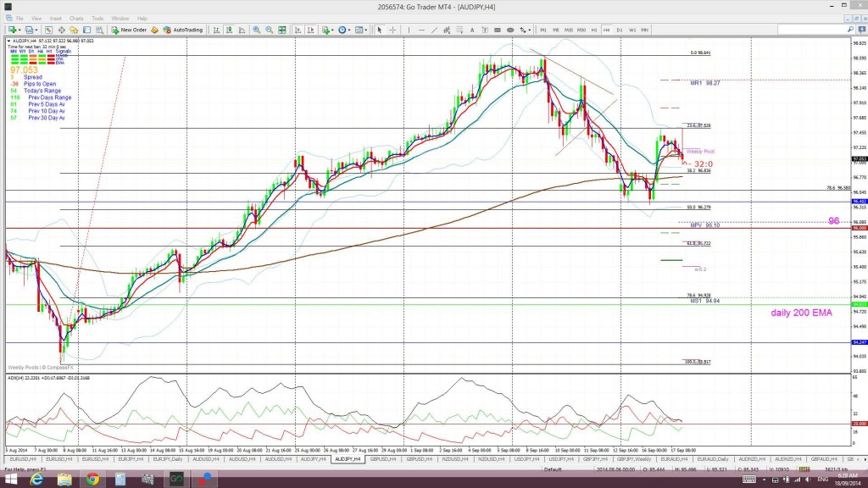The image size is (868, 488).
Task: Select the Crosshair tool
Action: (x=393, y=30)
